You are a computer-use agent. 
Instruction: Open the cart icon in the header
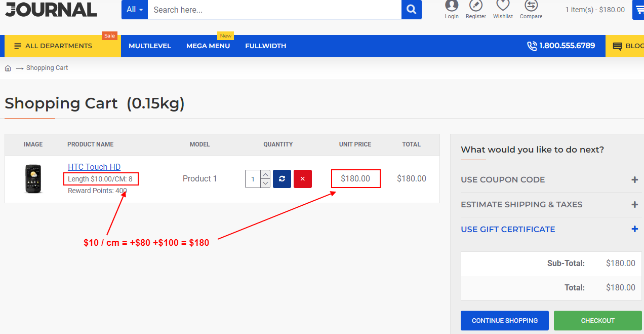pyautogui.click(x=638, y=10)
